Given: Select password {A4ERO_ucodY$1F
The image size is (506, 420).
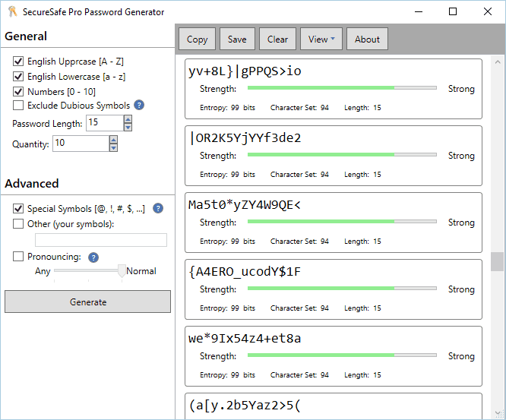Looking at the screenshot, I should click(x=245, y=272).
